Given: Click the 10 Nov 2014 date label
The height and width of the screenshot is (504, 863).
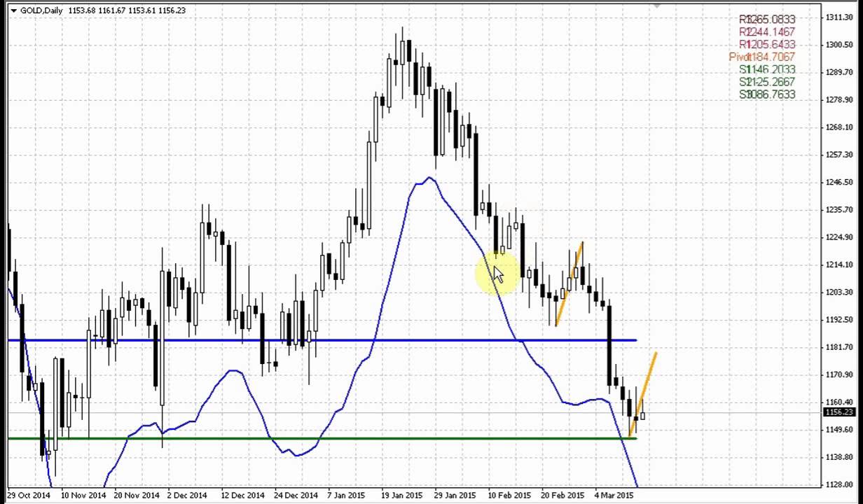Looking at the screenshot, I should tap(83, 496).
